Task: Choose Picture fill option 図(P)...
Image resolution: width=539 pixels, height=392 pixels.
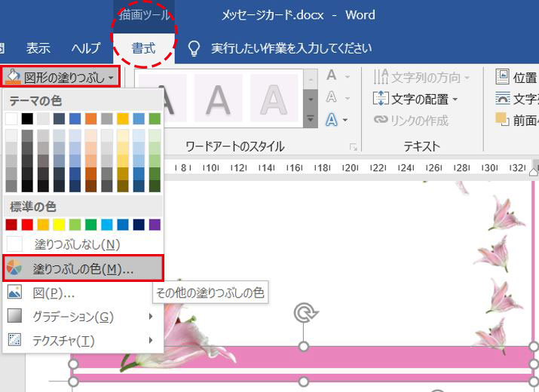Action: (x=83, y=292)
